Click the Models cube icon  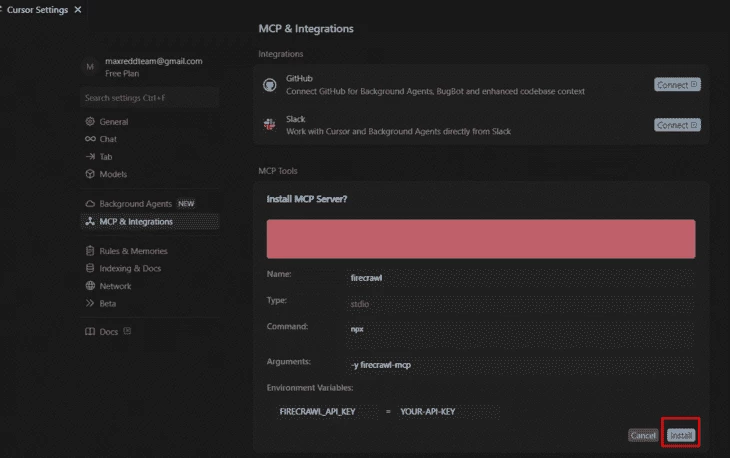[90, 174]
